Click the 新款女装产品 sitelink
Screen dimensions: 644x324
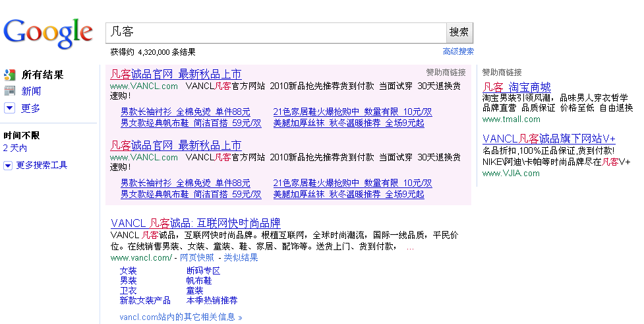pos(145,300)
